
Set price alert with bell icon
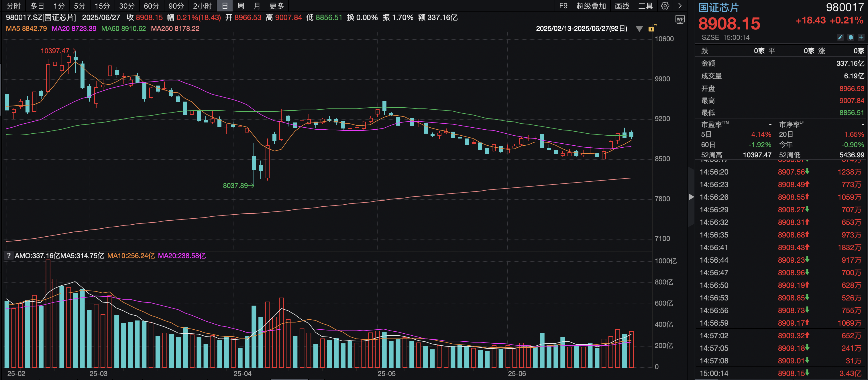(x=851, y=37)
